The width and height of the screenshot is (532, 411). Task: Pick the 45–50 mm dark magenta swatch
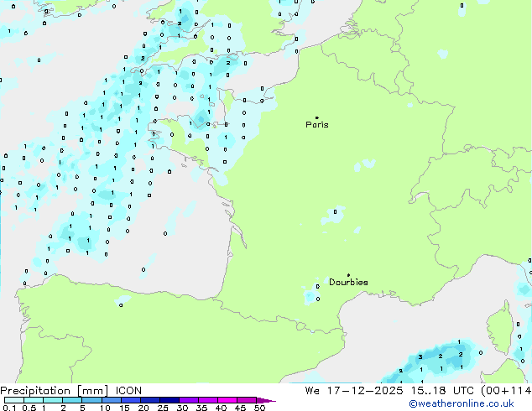(x=247, y=400)
